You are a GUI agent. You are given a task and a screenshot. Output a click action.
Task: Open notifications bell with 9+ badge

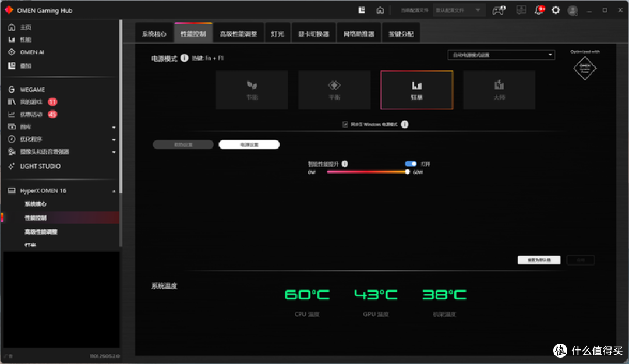(x=539, y=10)
